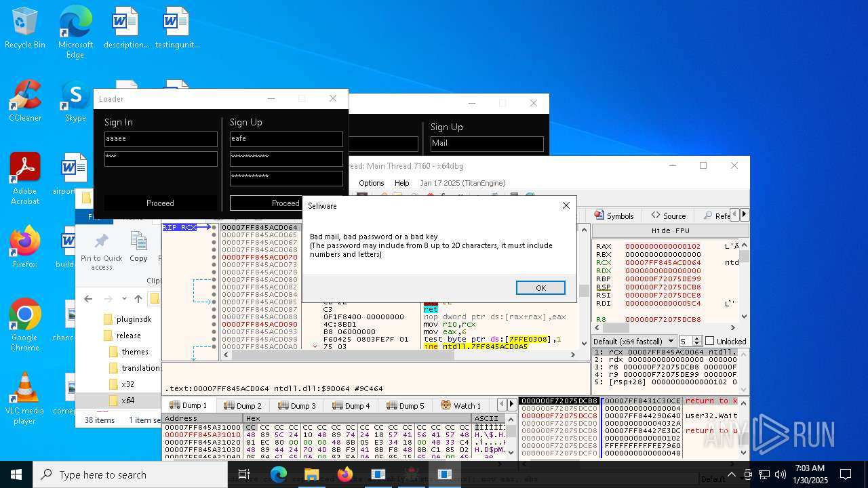The width and height of the screenshot is (868, 488).
Task: Open File Explorer from the taskbar
Action: pos(312,474)
